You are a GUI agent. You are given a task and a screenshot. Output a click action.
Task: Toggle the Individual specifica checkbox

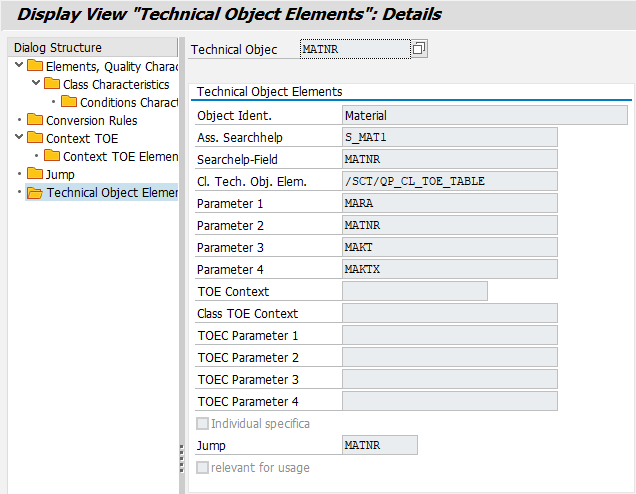pyautogui.click(x=203, y=424)
